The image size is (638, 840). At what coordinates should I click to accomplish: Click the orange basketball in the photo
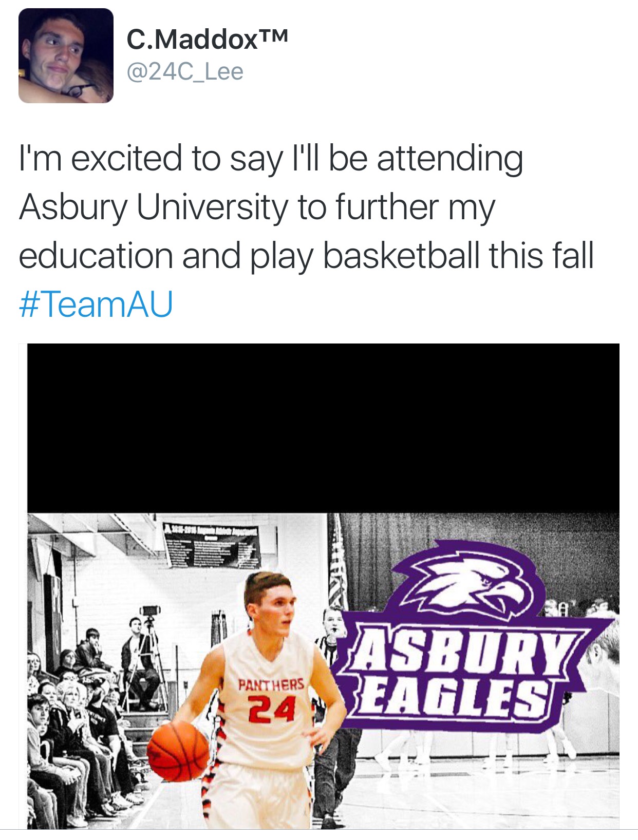(x=179, y=751)
